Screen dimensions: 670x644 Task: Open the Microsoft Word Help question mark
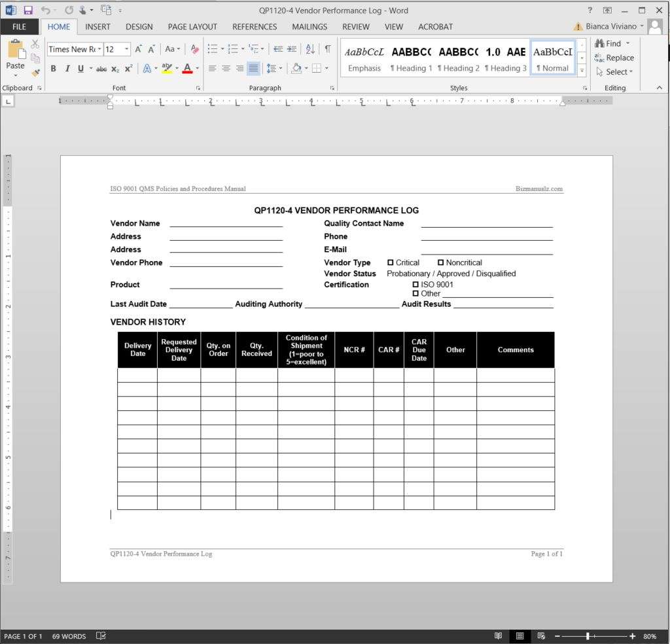point(590,10)
